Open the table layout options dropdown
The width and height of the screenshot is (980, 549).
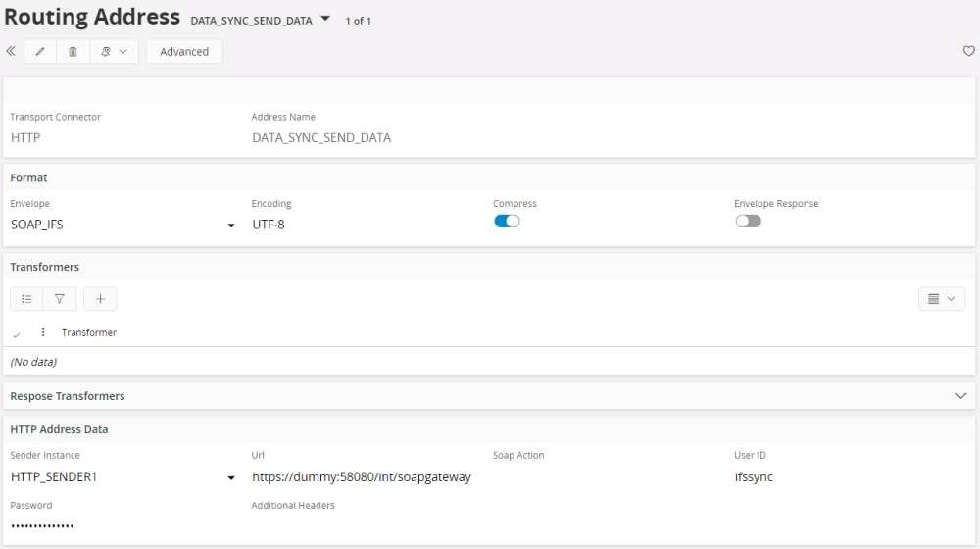(x=942, y=299)
